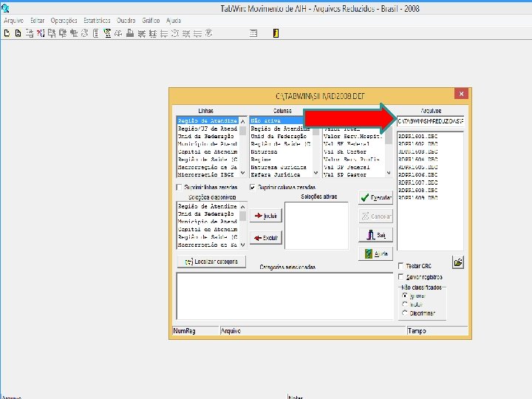Screen dimensions: 532x399
Task: Select Val SP Gestor in increment list
Action: click(353, 174)
